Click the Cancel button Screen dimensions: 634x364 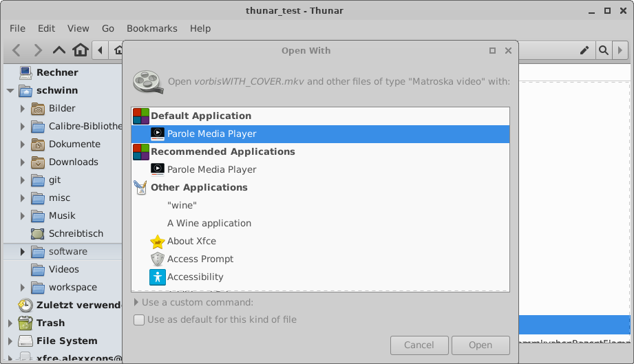pyautogui.click(x=419, y=345)
